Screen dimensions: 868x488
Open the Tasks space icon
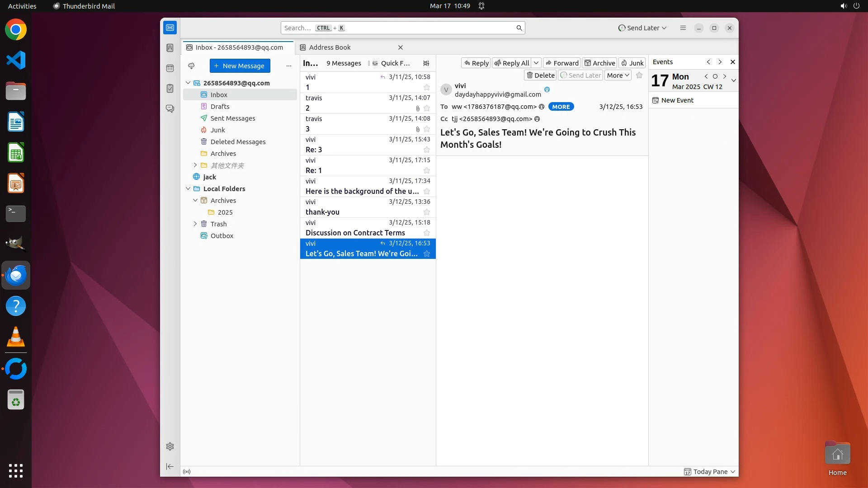(x=170, y=89)
